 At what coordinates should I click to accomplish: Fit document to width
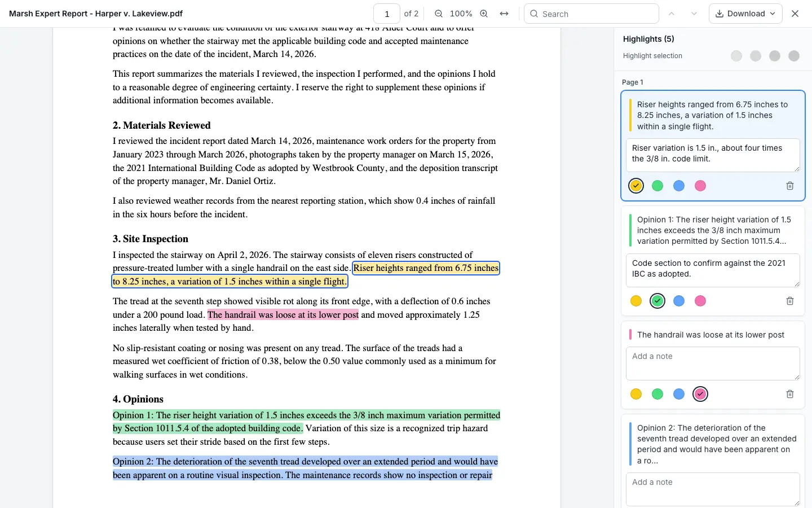point(504,14)
